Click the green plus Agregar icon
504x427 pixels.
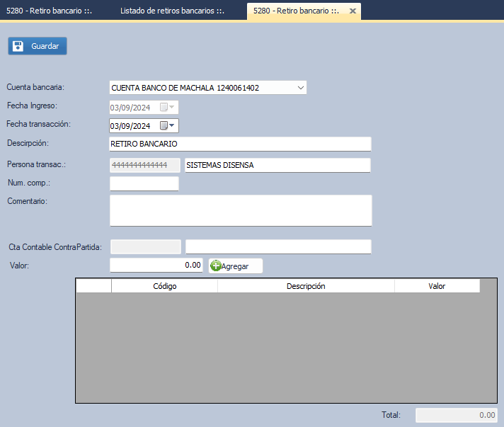point(215,266)
